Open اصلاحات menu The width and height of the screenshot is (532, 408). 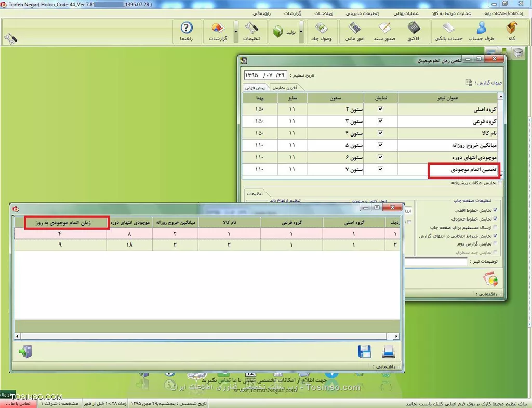[323, 13]
